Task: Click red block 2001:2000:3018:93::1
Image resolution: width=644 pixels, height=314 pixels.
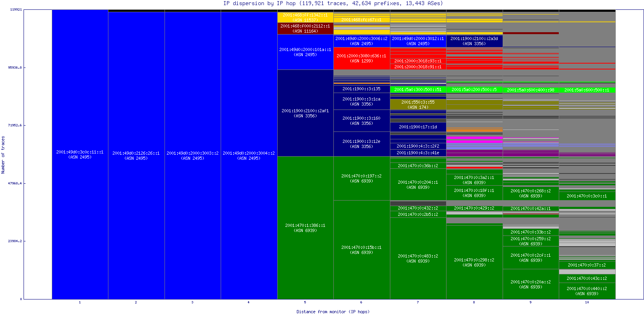Action: click(x=418, y=61)
